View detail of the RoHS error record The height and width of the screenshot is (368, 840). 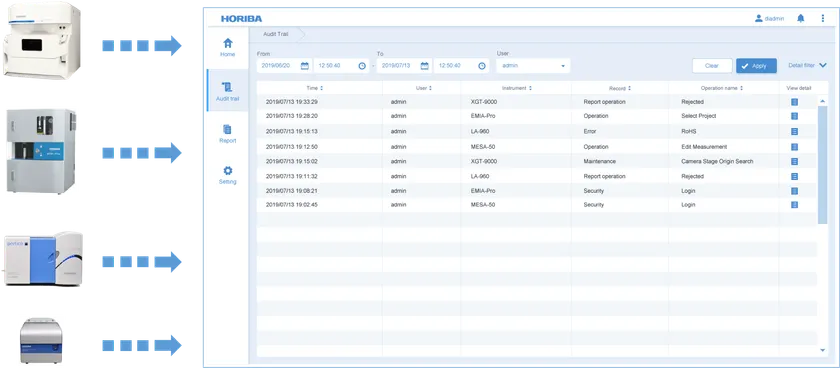794,131
